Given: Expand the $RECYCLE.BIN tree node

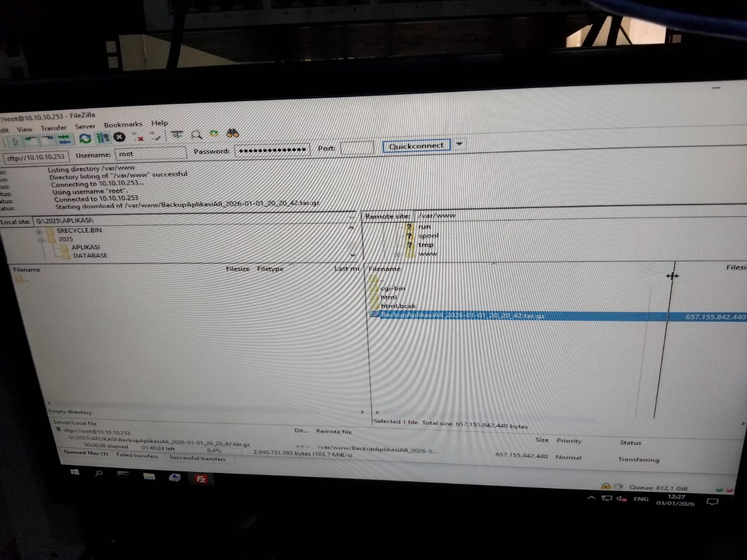Looking at the screenshot, I should pyautogui.click(x=39, y=231).
